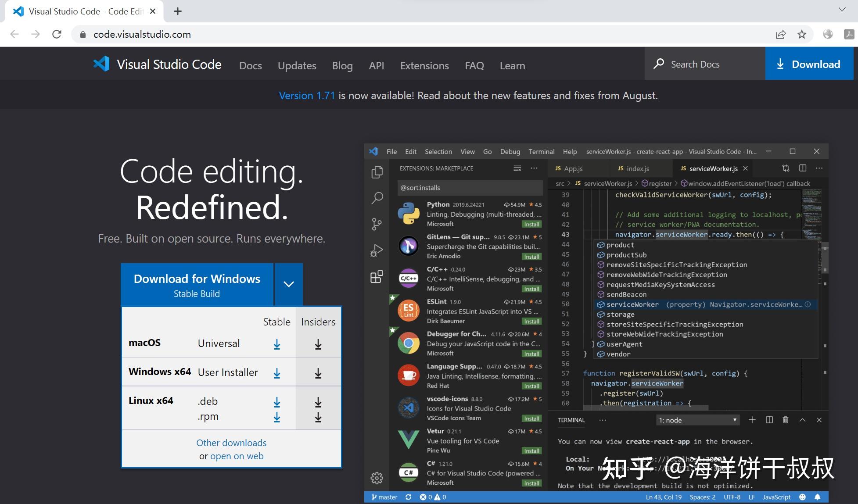Open the browser tab search chevron
The image size is (858, 504).
click(x=842, y=10)
